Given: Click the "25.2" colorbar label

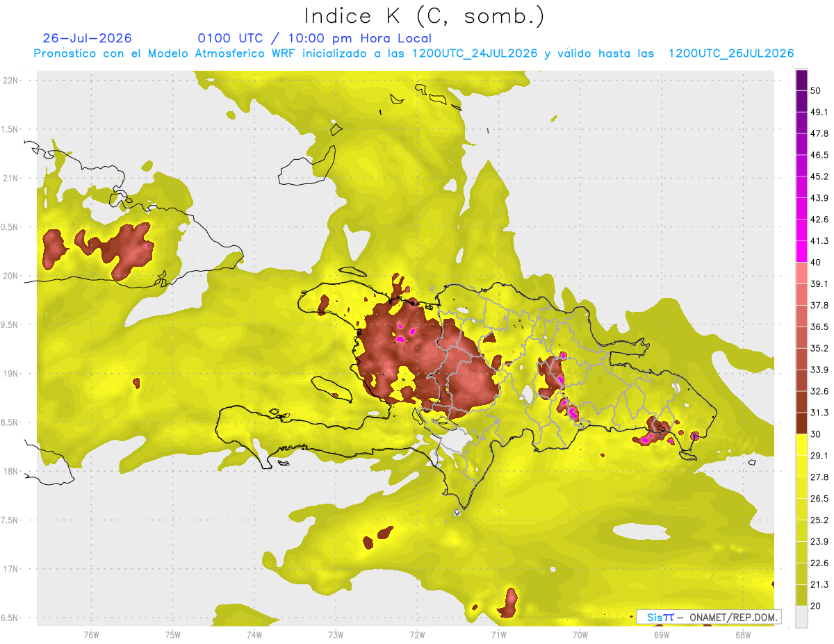Looking at the screenshot, I should click(819, 520).
